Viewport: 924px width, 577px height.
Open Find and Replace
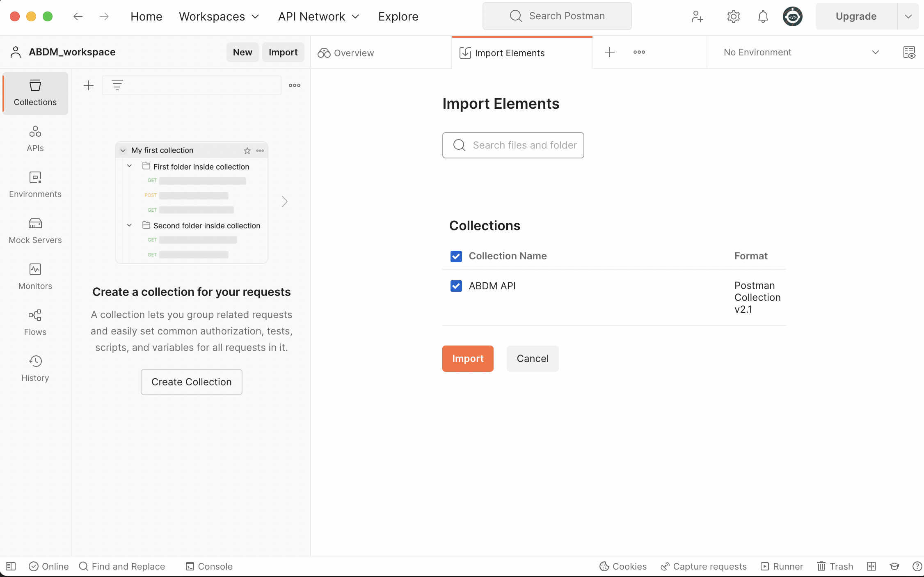(122, 566)
